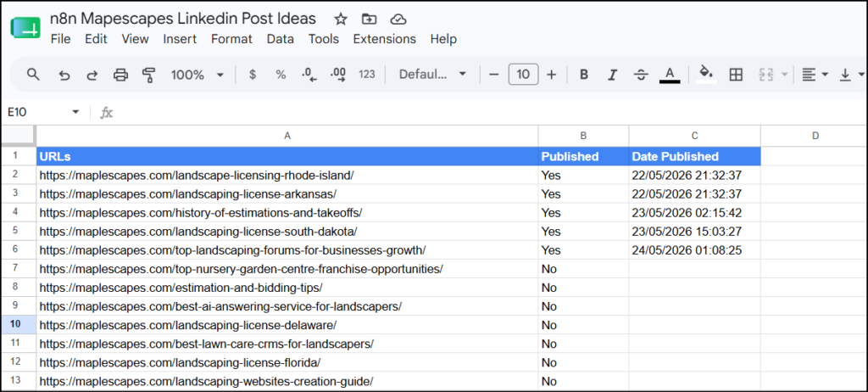Viewport: 868px width, 392px height.
Task: Open more number formats 123
Action: [x=367, y=75]
